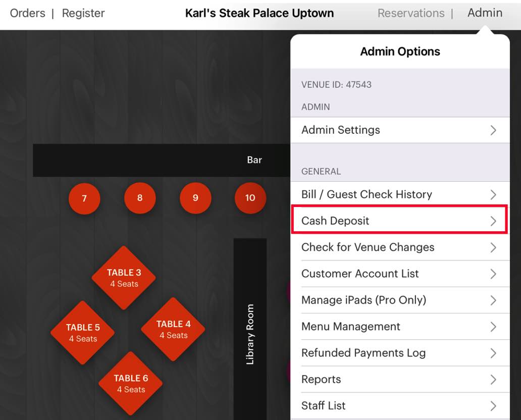
Task: Open Table 4 on floor plan
Action: [173, 329]
